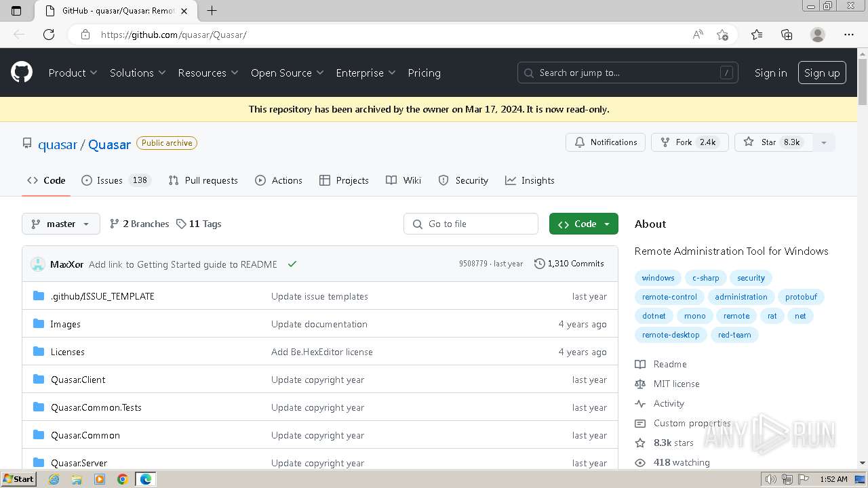
Task: Click the Edge icon in the taskbar
Action: click(146, 479)
